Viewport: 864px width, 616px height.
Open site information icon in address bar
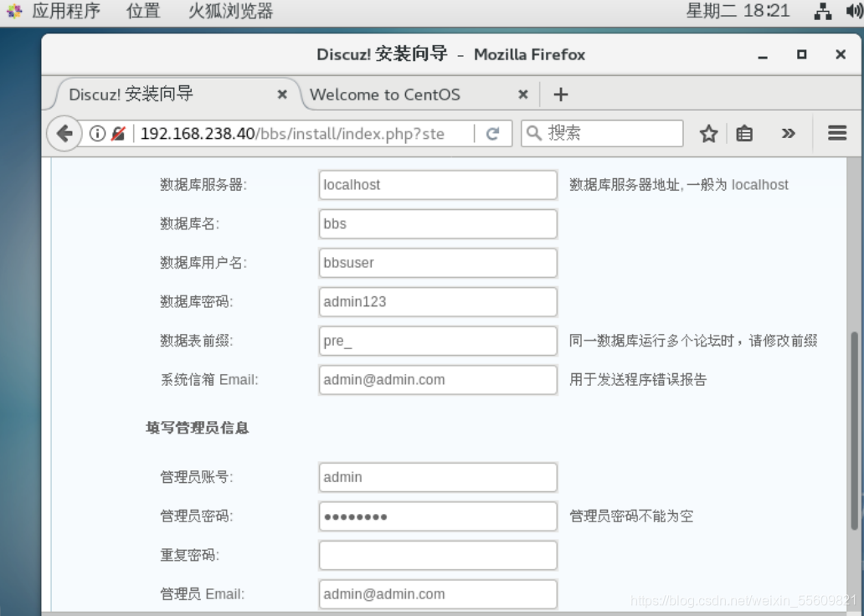point(97,133)
